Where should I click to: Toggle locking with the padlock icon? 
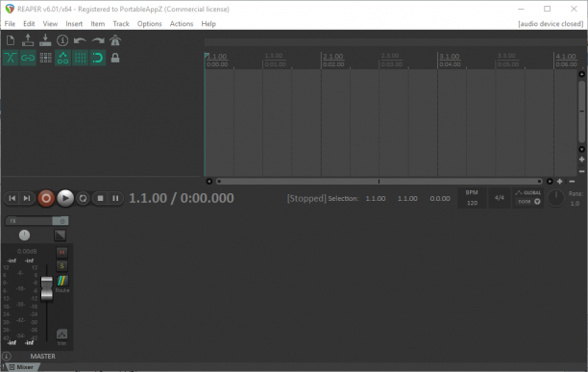[115, 58]
